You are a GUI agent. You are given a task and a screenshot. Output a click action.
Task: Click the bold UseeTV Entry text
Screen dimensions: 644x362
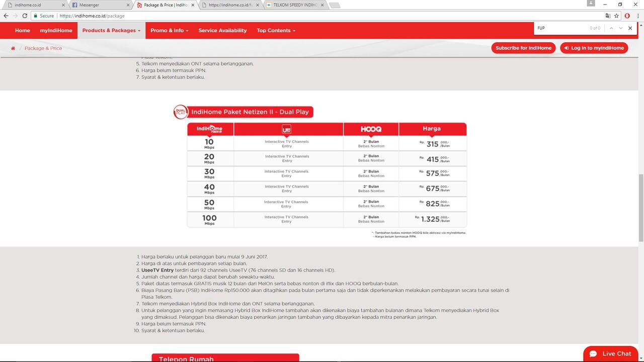(157, 270)
